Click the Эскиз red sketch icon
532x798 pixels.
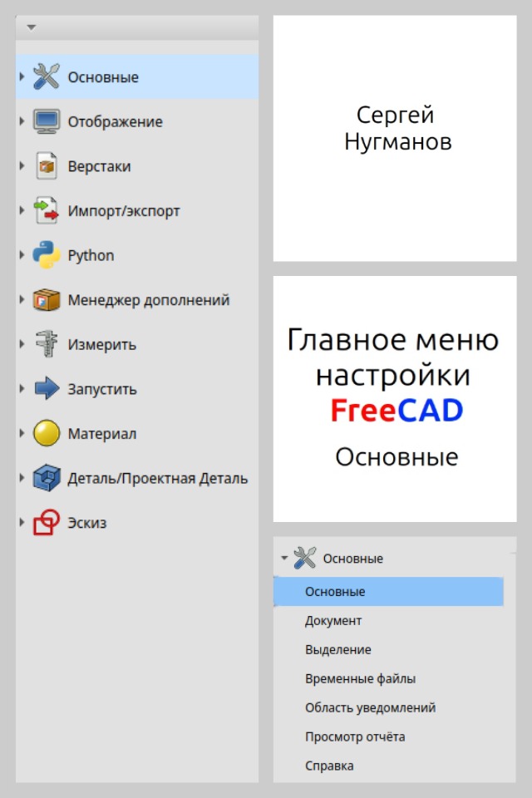[47, 522]
